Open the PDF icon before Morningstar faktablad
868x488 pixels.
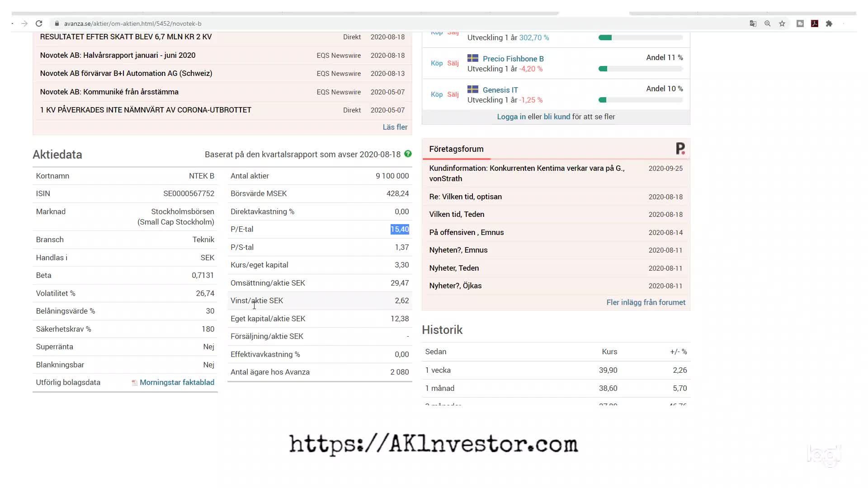pyautogui.click(x=134, y=383)
